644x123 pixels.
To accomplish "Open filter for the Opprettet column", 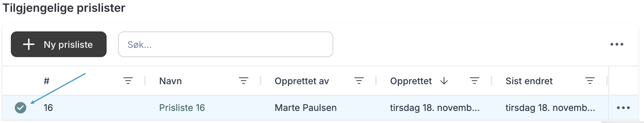I will tap(474, 81).
